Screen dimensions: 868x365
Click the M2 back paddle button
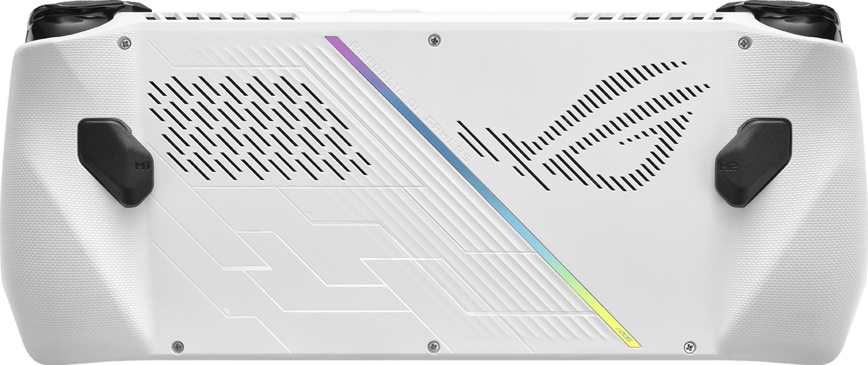753,162
